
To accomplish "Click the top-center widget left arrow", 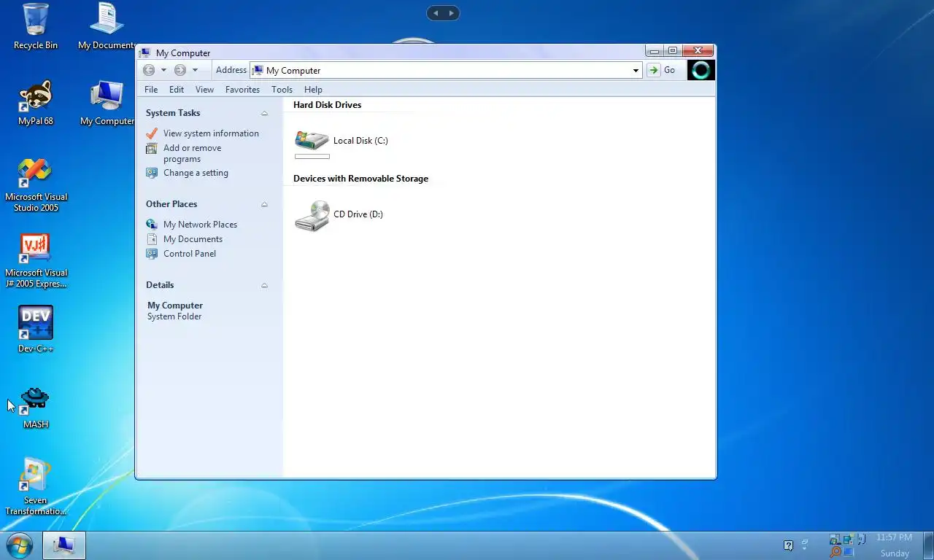I will pyautogui.click(x=436, y=13).
